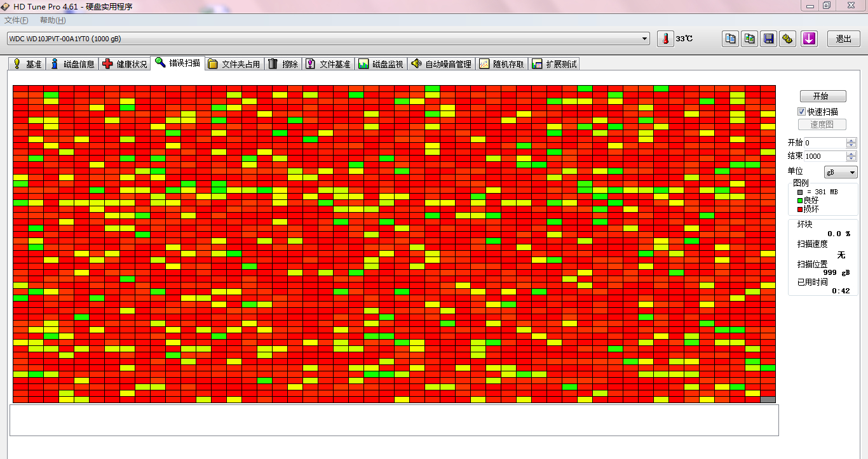Open the 扩展测试 tab
The height and width of the screenshot is (459, 868).
click(554, 64)
